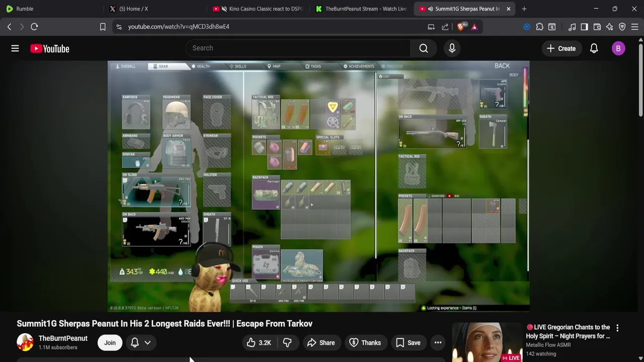Open notification preferences dropdown for channel
Image resolution: width=644 pixels, height=362 pixels.
coord(140,343)
